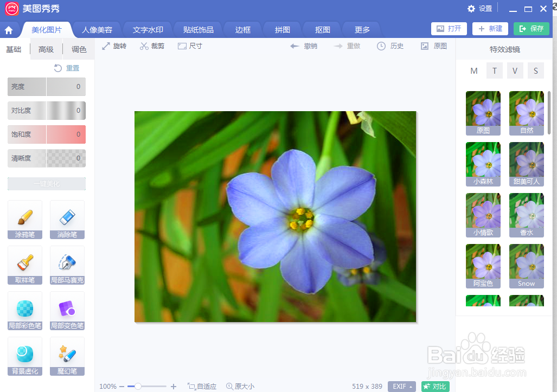Apply the 小森林 filter thumbnail
557x392 pixels.
click(483, 164)
